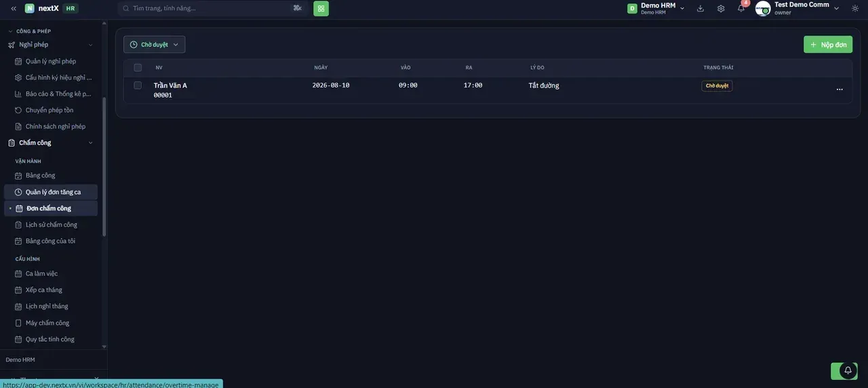Open Đơn chấm công page
The height and width of the screenshot is (388, 868).
51,208
